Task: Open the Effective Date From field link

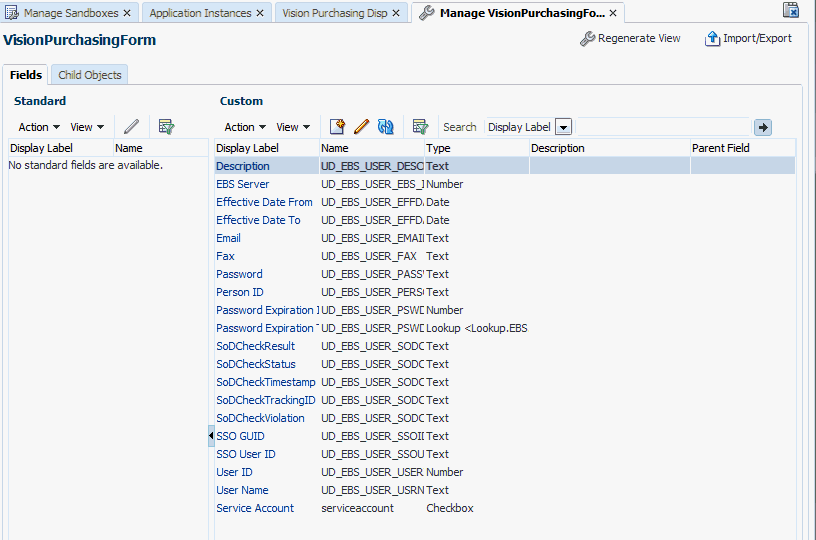Action: click(264, 202)
